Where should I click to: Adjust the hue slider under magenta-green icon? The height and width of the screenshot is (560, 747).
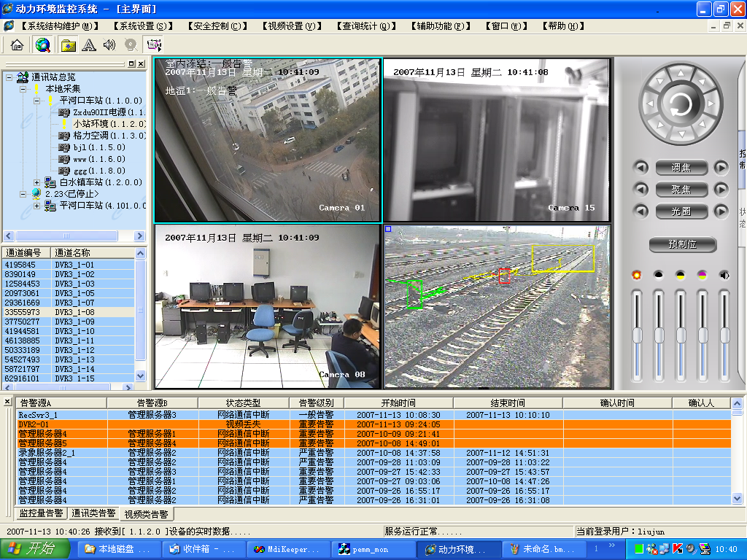703,335
